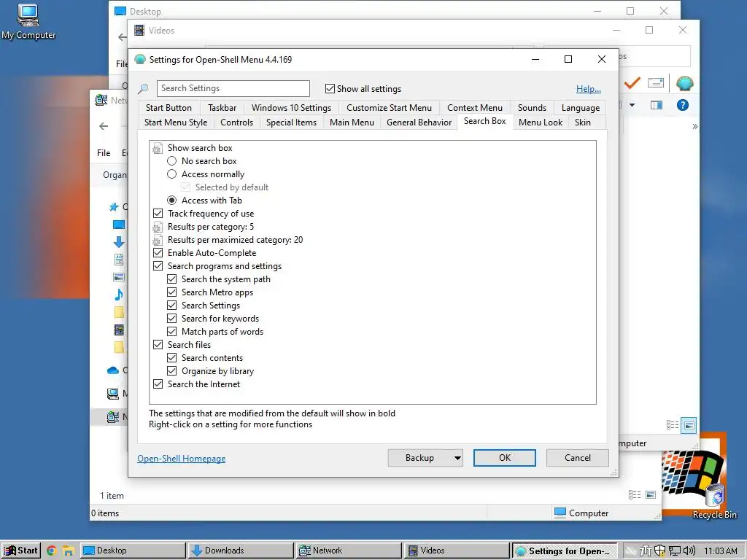Toggle Search for keywords checkbox
The height and width of the screenshot is (560, 747).
click(172, 318)
